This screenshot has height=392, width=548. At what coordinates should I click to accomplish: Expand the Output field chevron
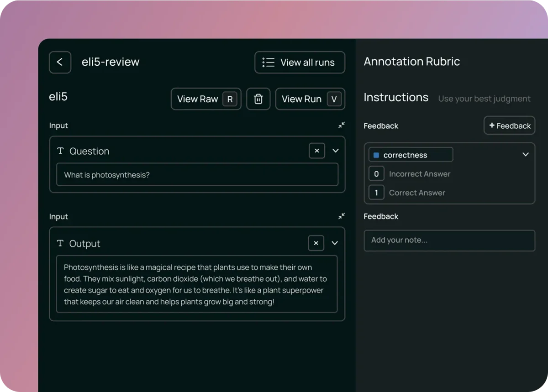[335, 243]
